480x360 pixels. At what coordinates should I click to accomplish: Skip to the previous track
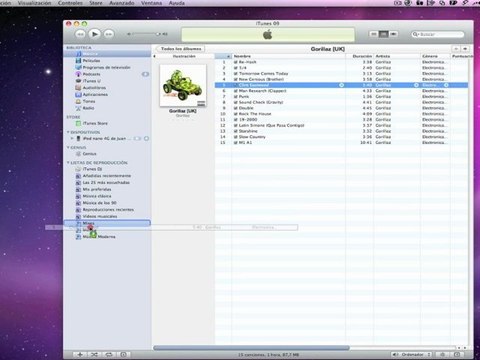[80, 34]
